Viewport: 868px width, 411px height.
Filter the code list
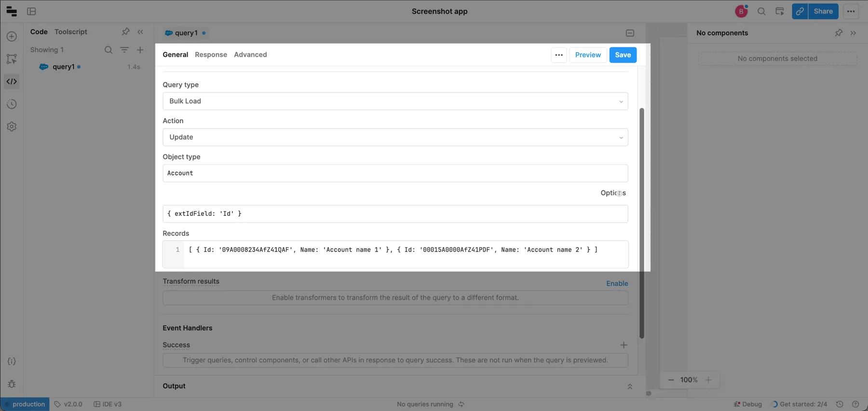pos(124,50)
